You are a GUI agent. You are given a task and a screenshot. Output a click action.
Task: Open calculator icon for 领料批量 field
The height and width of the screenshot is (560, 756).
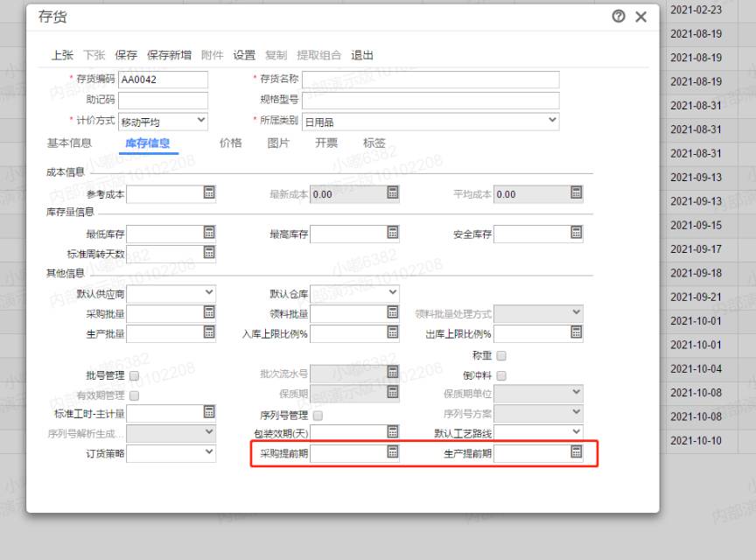(x=393, y=312)
